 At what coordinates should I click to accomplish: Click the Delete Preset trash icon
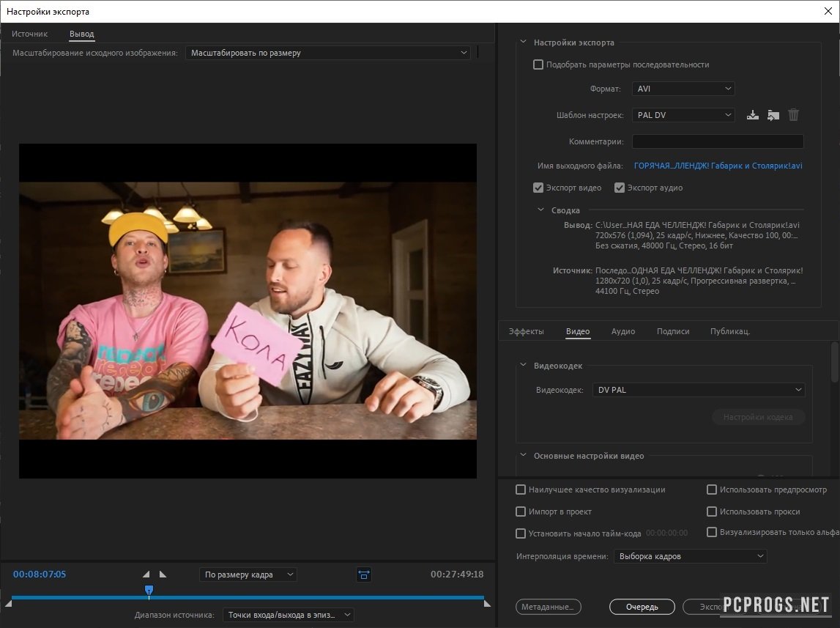[x=793, y=115]
